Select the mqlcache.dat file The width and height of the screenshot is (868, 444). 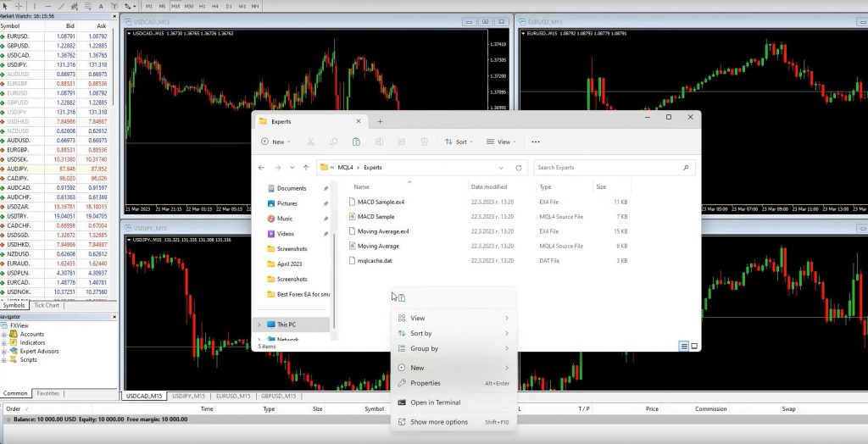(375, 261)
